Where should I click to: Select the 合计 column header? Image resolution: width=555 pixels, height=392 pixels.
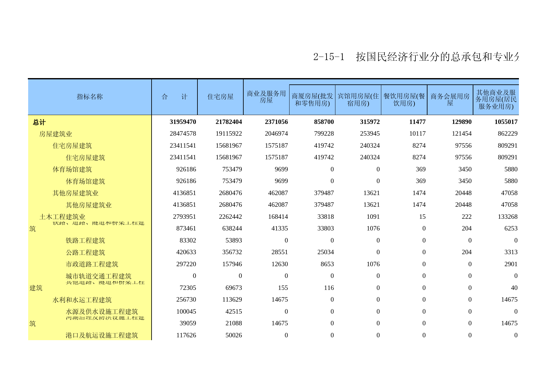(174, 97)
